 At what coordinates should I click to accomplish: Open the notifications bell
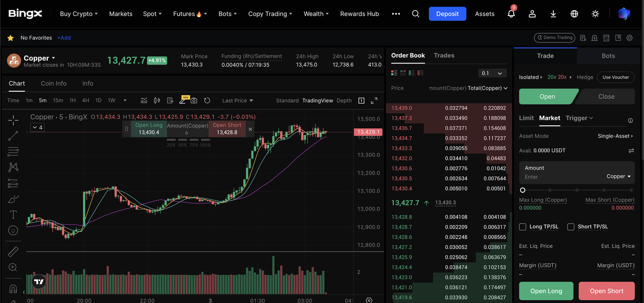coord(511,14)
